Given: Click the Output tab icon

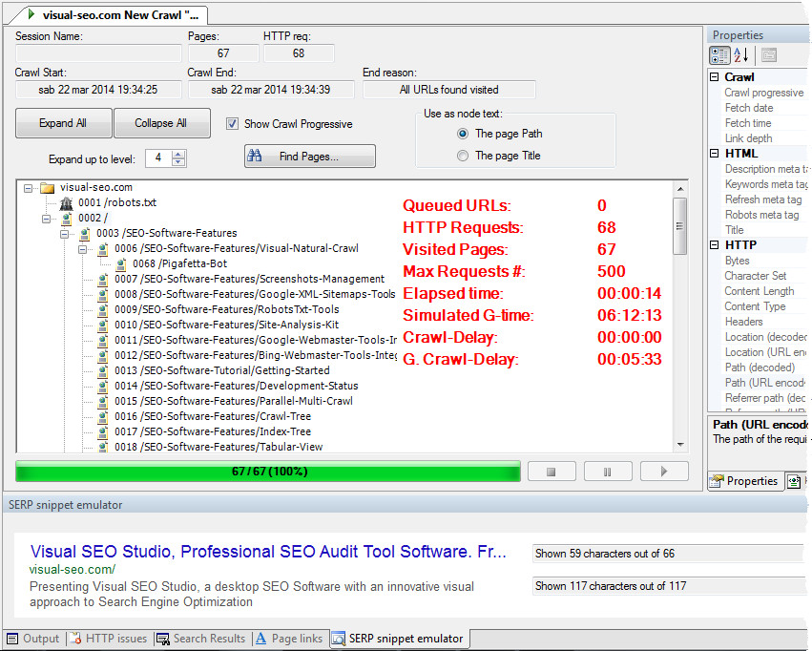Looking at the screenshot, I should [12, 640].
